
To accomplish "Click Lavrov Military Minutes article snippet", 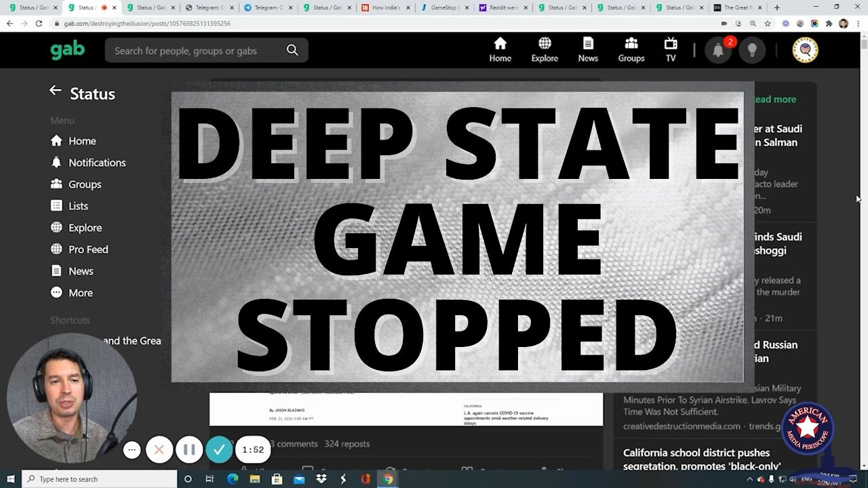I will tap(712, 400).
